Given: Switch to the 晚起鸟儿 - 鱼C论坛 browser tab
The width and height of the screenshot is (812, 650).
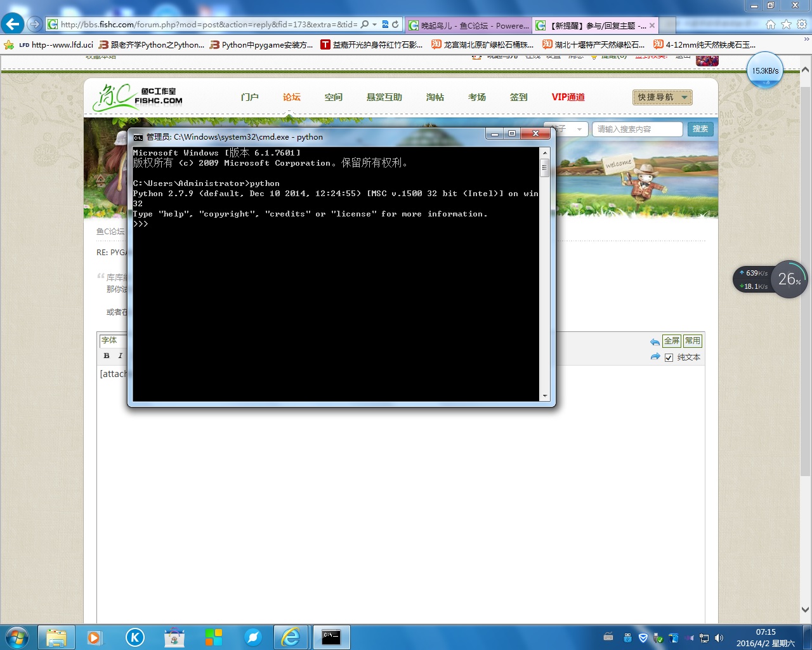Looking at the screenshot, I should (x=468, y=25).
